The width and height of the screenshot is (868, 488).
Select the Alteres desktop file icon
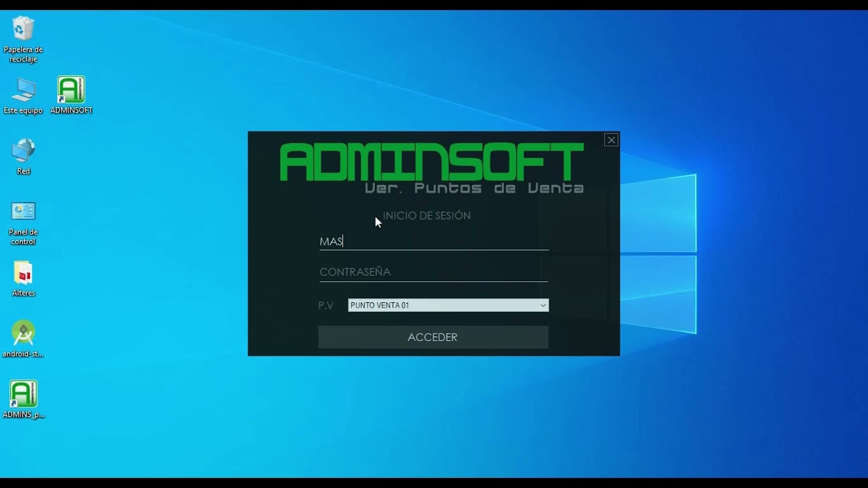pos(23,279)
